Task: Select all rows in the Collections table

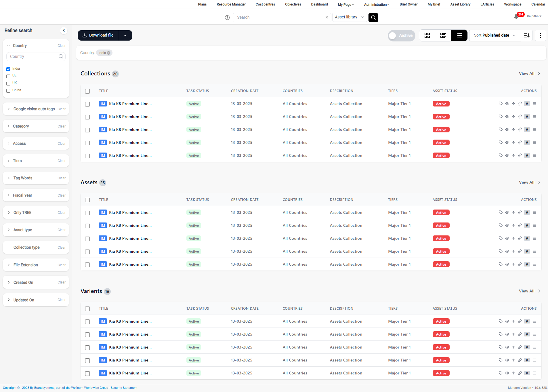Action: coord(87,91)
